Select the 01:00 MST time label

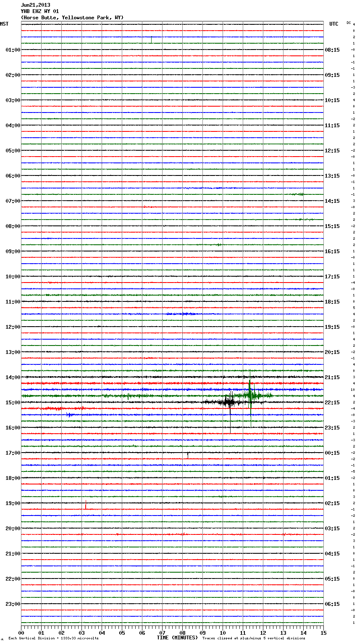[x=13, y=50]
